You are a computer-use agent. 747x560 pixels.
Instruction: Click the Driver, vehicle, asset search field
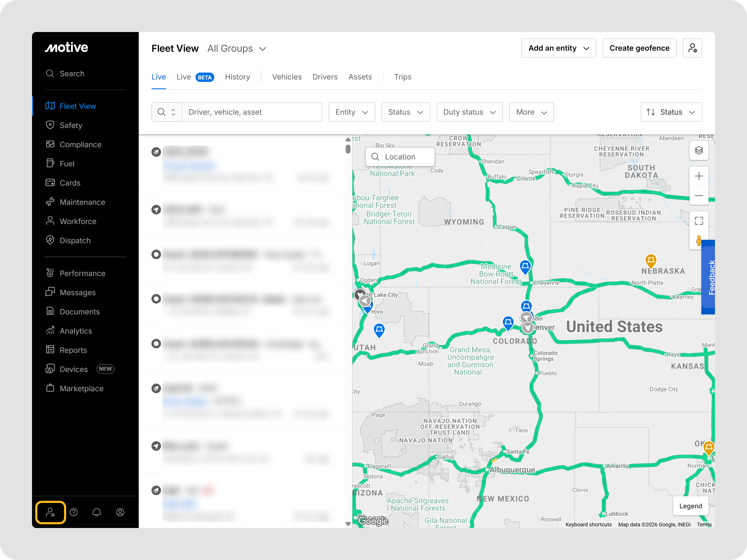252,112
